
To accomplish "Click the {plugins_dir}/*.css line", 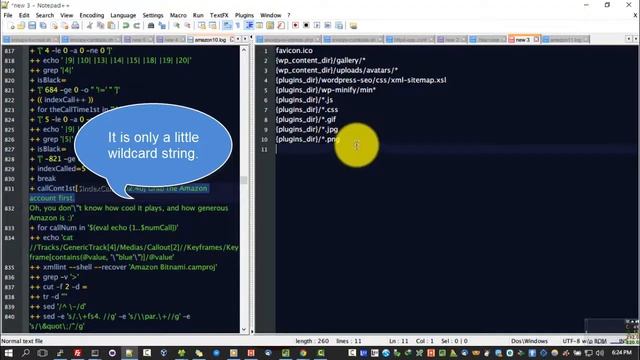I will coord(307,109).
